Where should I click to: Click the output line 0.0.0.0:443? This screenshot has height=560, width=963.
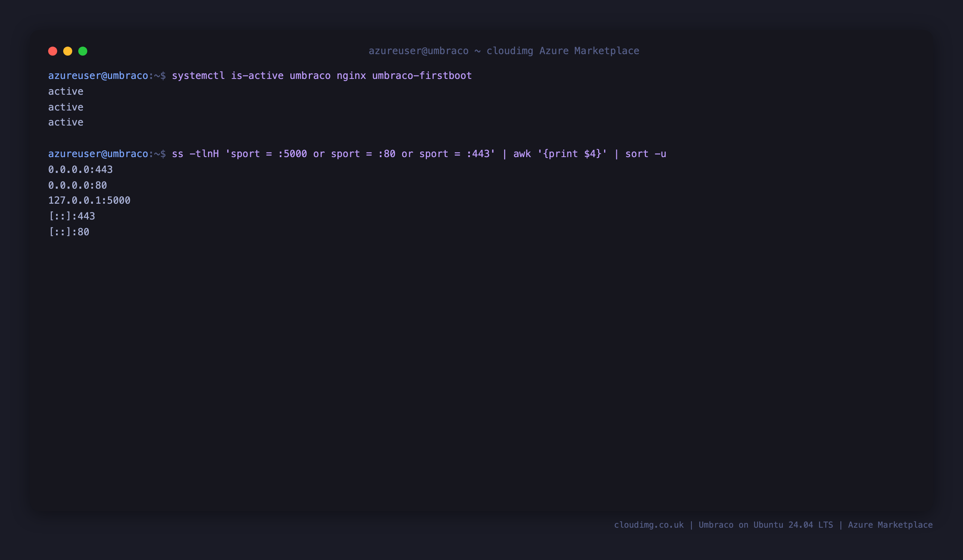[x=81, y=170]
